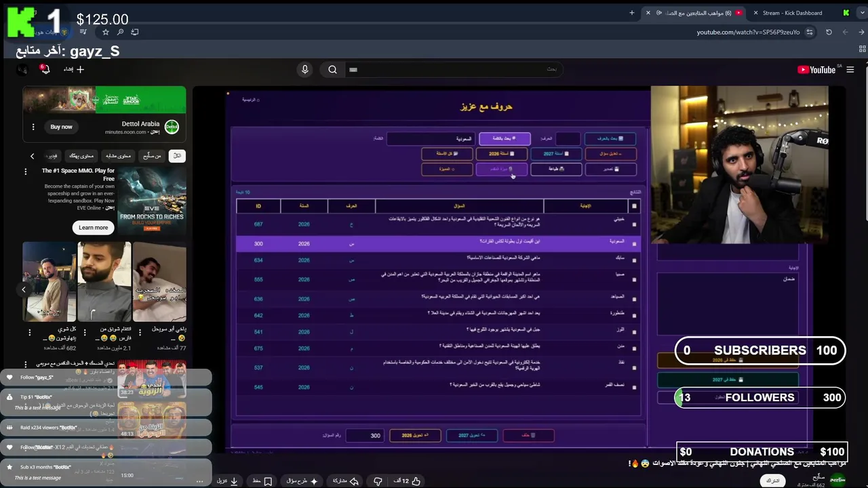Viewport: 868px width, 488px height.
Task: Click purple 'بحث بالكلمة' search button
Action: (x=505, y=138)
